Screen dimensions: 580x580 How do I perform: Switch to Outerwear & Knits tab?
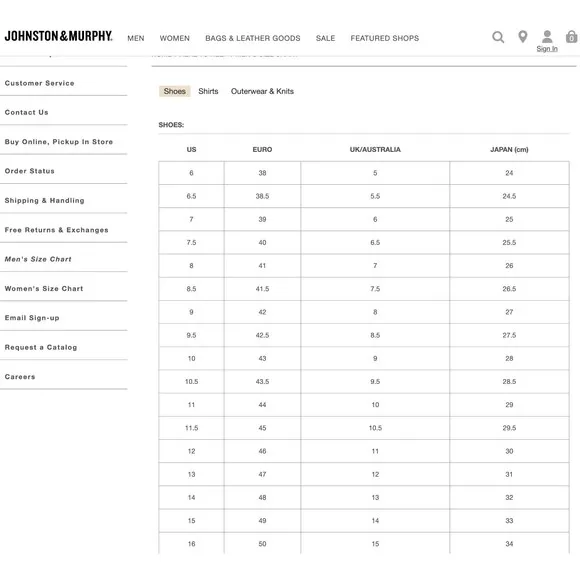click(262, 91)
